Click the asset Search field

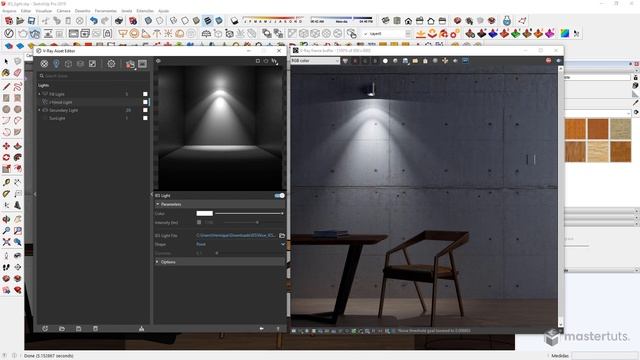point(93,76)
